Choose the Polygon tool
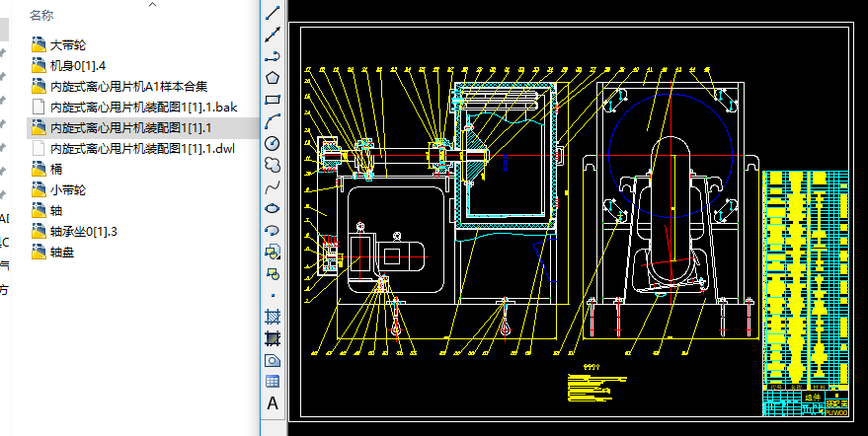The height and width of the screenshot is (436, 868). point(274,77)
